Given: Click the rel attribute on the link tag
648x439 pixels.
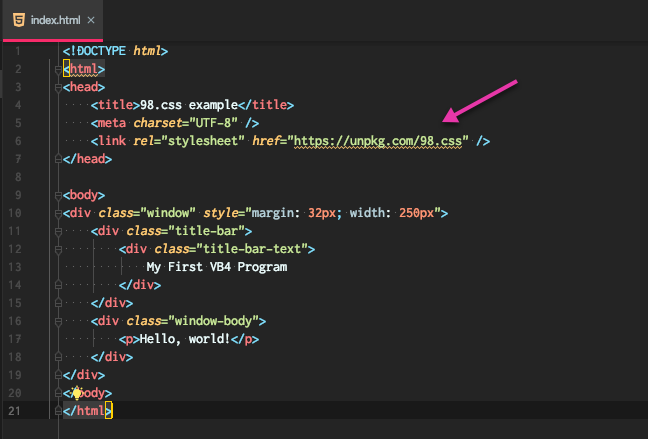Looking at the screenshot, I should coord(143,141).
